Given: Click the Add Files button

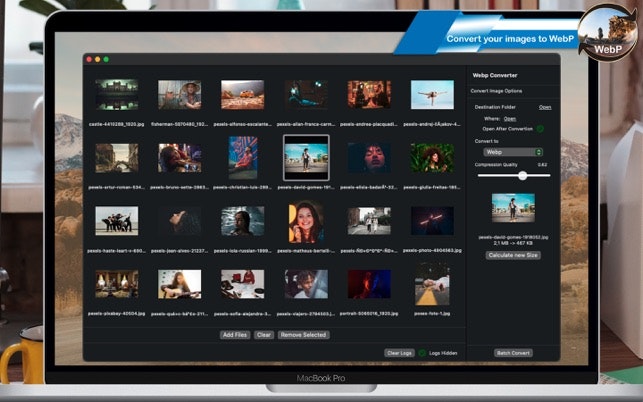Looking at the screenshot, I should (x=235, y=335).
